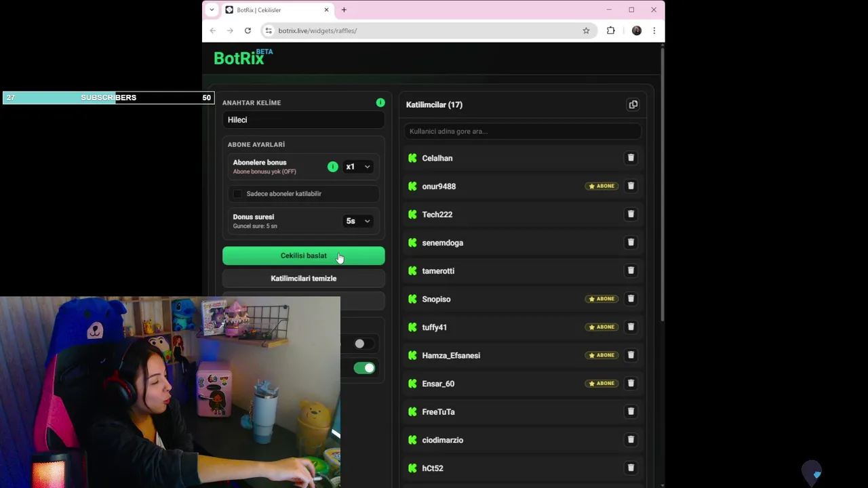The width and height of the screenshot is (868, 488).
Task: Click the address bar URL botrix.live
Action: (317, 30)
